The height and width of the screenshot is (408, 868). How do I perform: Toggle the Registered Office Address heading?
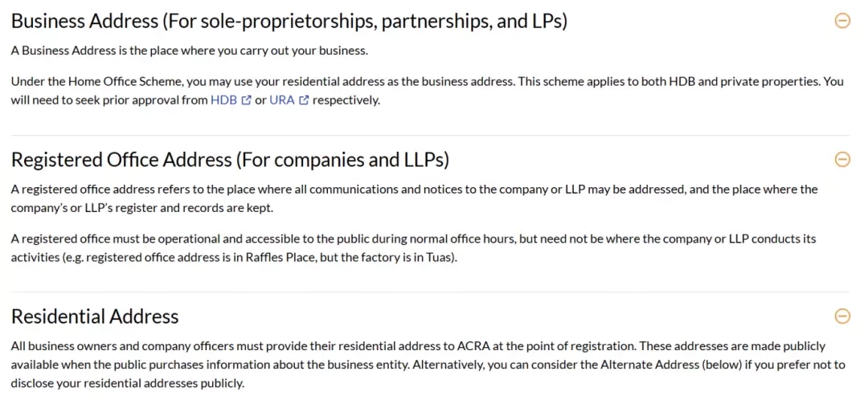pos(230,160)
